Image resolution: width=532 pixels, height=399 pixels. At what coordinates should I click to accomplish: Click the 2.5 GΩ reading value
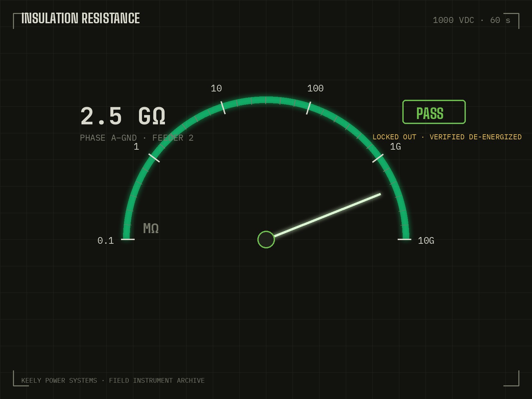(123, 116)
